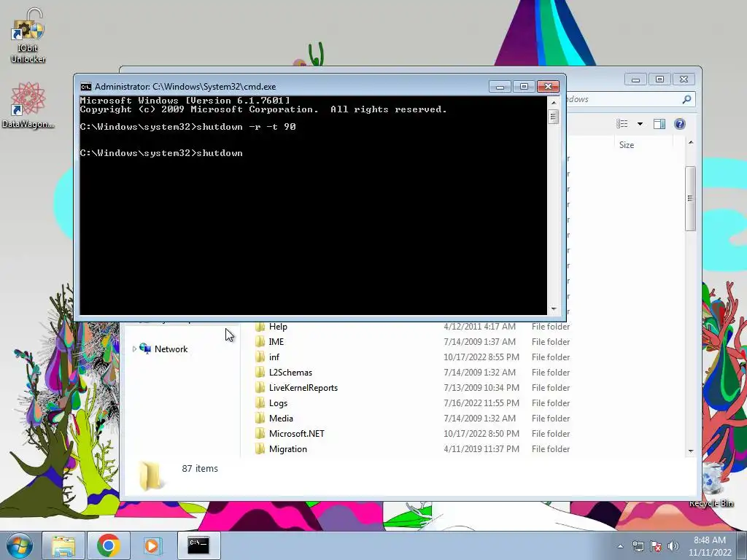The width and height of the screenshot is (747, 560).
Task: Click the inf folder date 10/17/2022 8:55 PM
Action: click(x=481, y=357)
